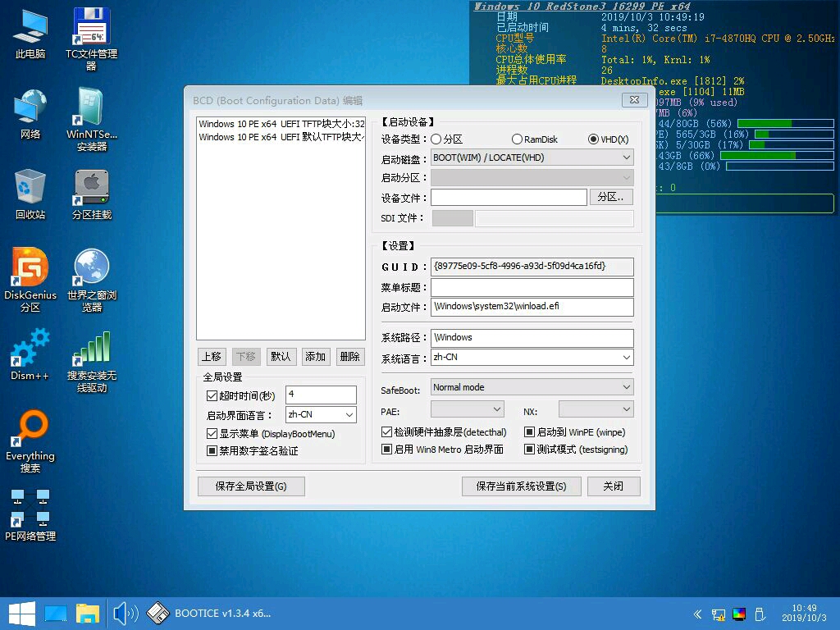
Task: Launch 分区挂载 desktop shortcut
Action: pyautogui.click(x=92, y=195)
